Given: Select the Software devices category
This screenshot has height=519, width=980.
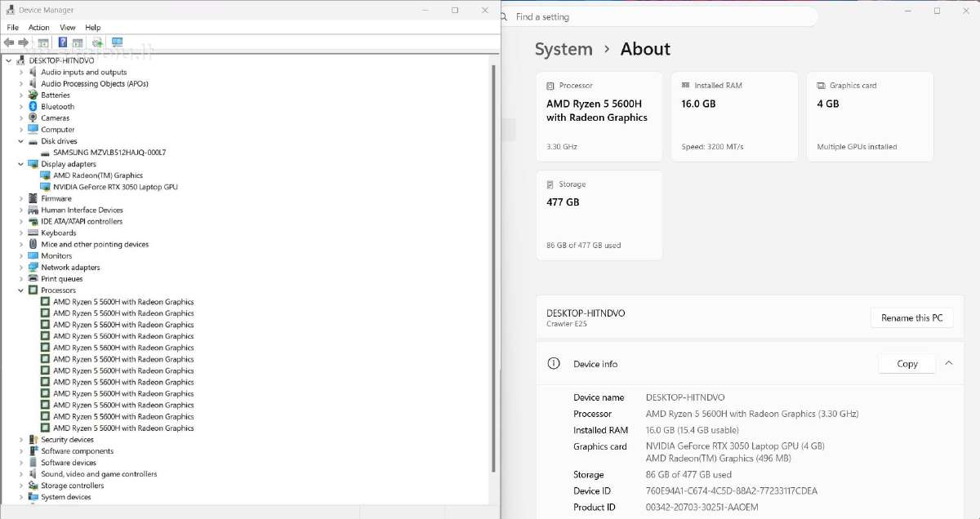Looking at the screenshot, I should 69,463.
